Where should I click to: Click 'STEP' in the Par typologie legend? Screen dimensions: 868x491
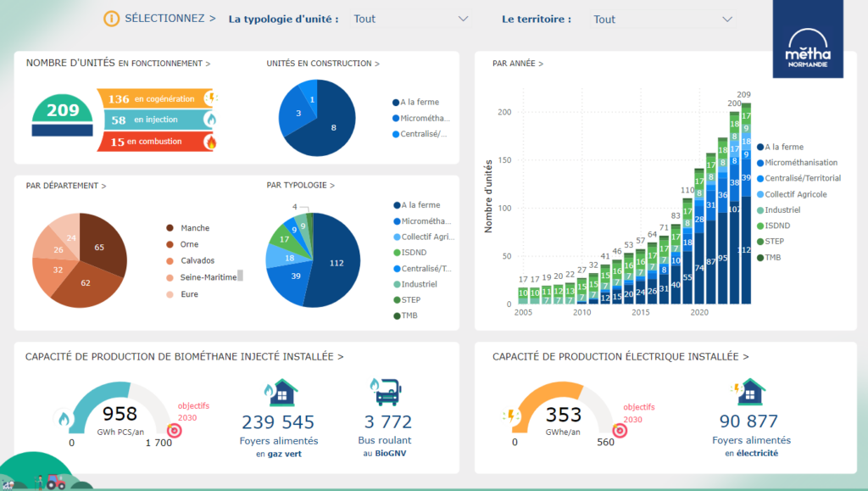coord(411,300)
